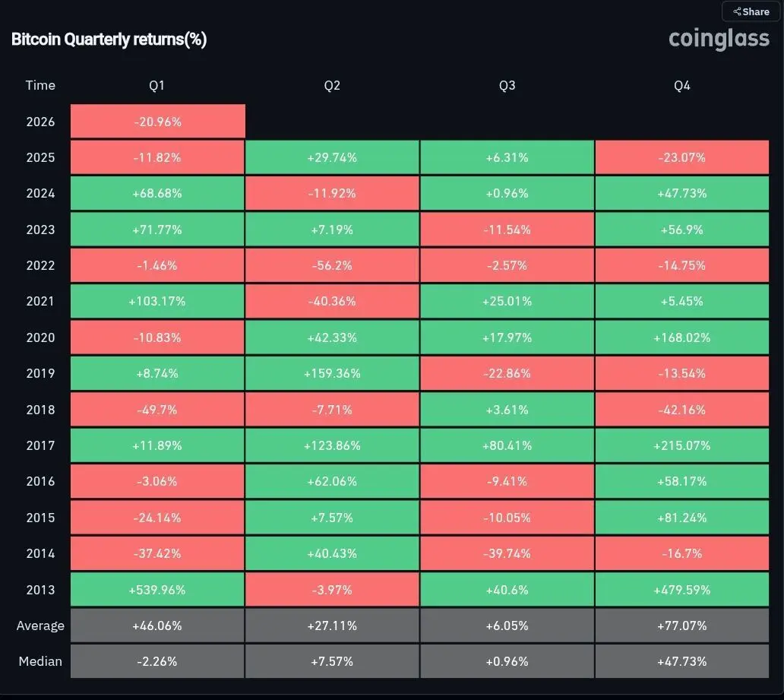Select the 2026 Q1 cell showing -20.96%

click(157, 122)
